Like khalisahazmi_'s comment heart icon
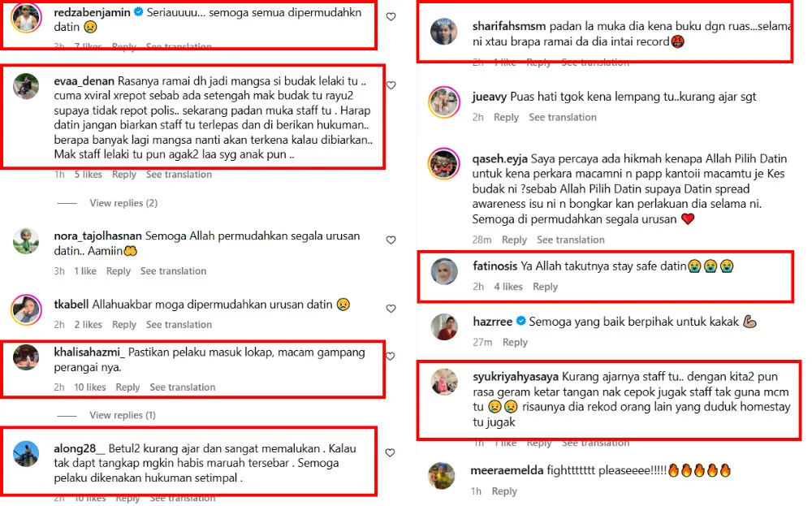 click(x=391, y=356)
